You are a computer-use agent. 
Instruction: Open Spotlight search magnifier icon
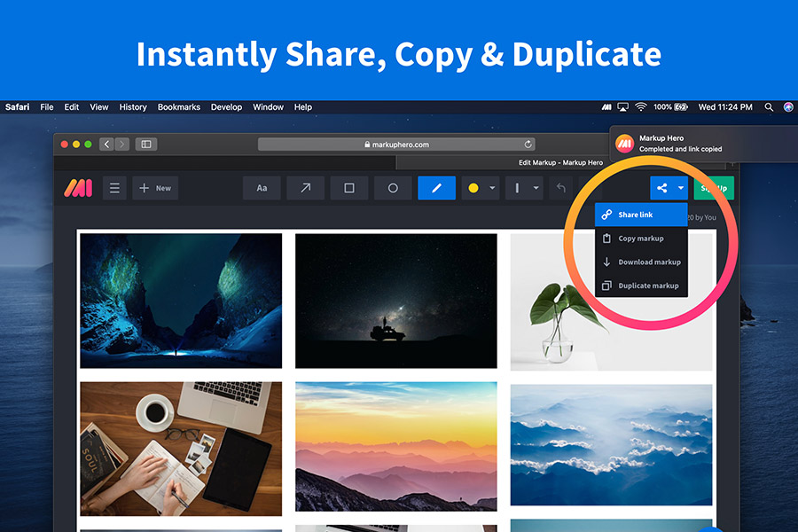(769, 107)
